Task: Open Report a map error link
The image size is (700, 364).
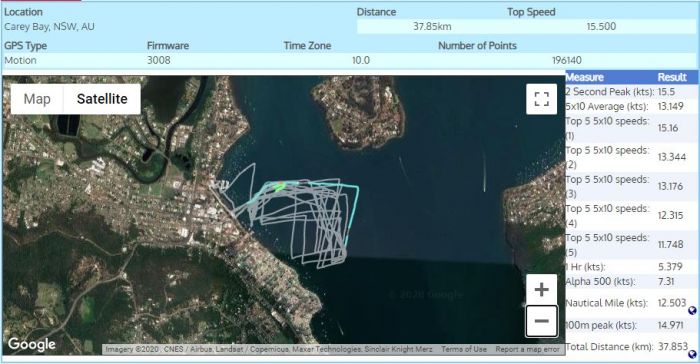Action: (x=527, y=349)
